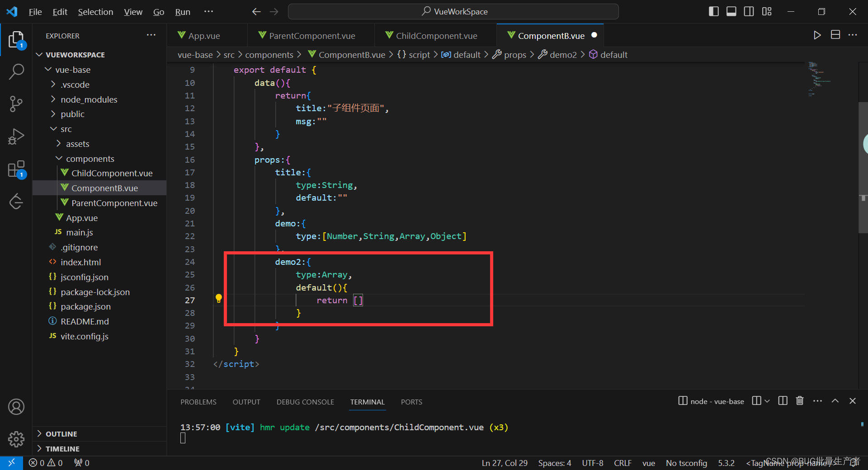Kill terminal with trash icon
The image size is (868, 470).
800,401
